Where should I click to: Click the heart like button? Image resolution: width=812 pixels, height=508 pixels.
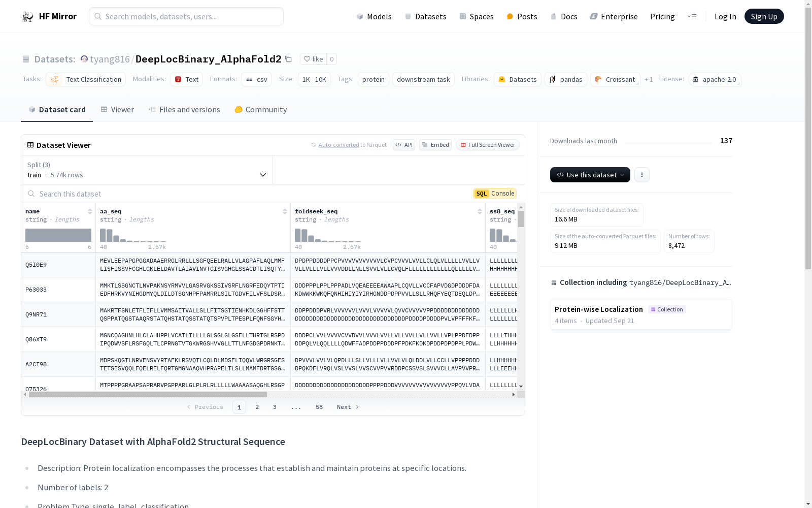pos(313,59)
